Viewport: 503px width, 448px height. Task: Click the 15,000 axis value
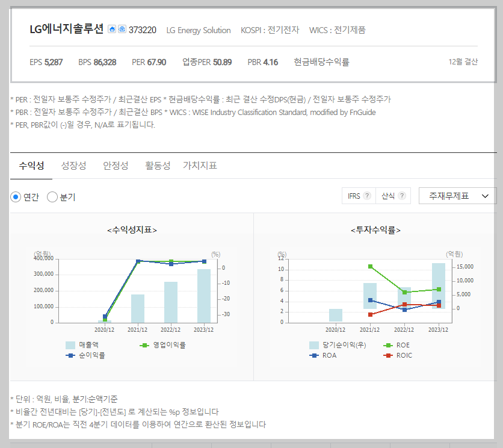point(465,267)
